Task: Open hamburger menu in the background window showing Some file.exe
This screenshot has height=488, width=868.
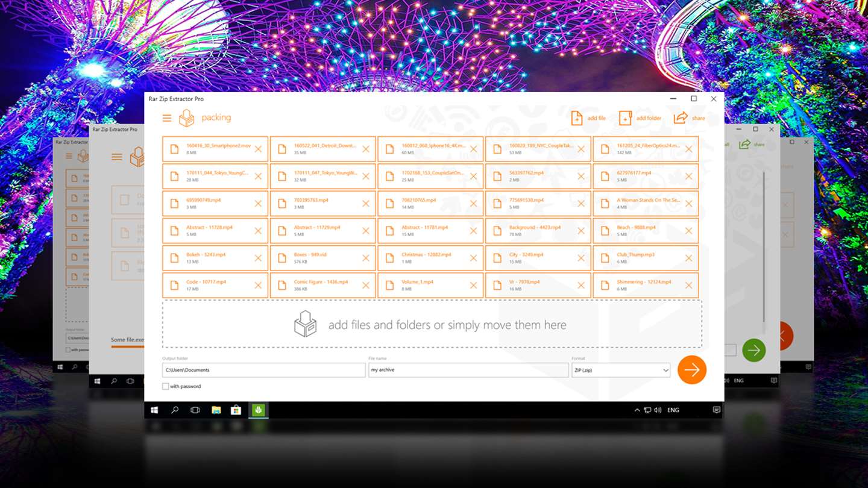Action: (x=117, y=157)
